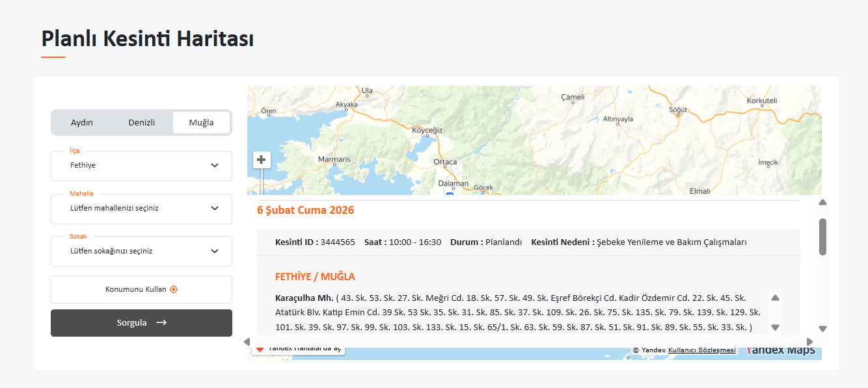Click the Kesinti ID 3444565 text

[315, 242]
